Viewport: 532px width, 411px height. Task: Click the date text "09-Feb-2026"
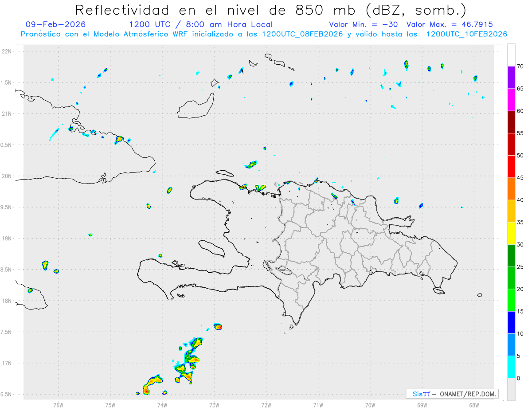point(56,24)
